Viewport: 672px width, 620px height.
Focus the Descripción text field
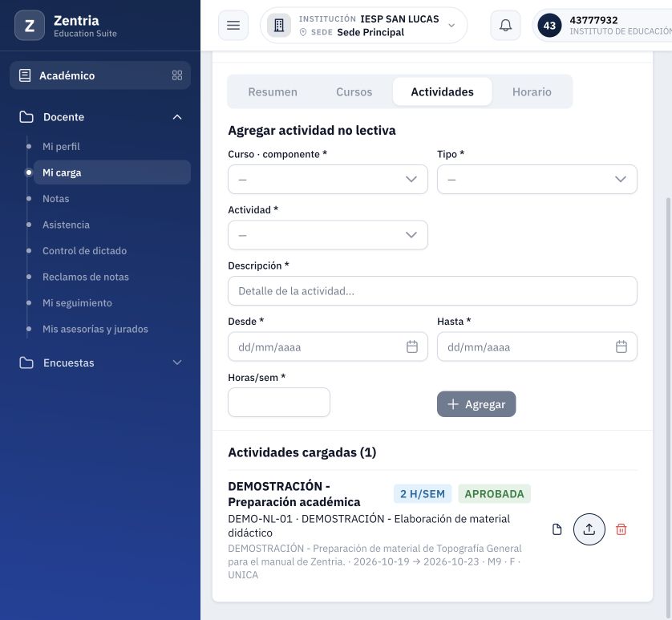pyautogui.click(x=432, y=290)
